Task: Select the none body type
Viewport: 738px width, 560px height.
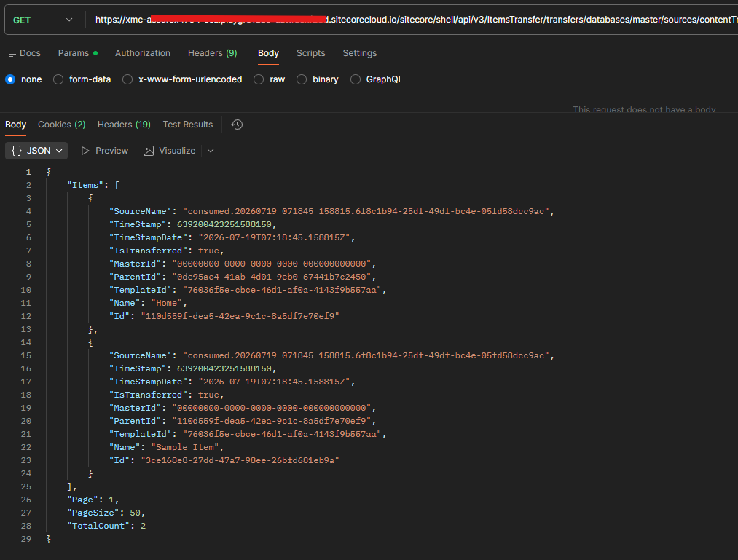Action: click(x=10, y=79)
